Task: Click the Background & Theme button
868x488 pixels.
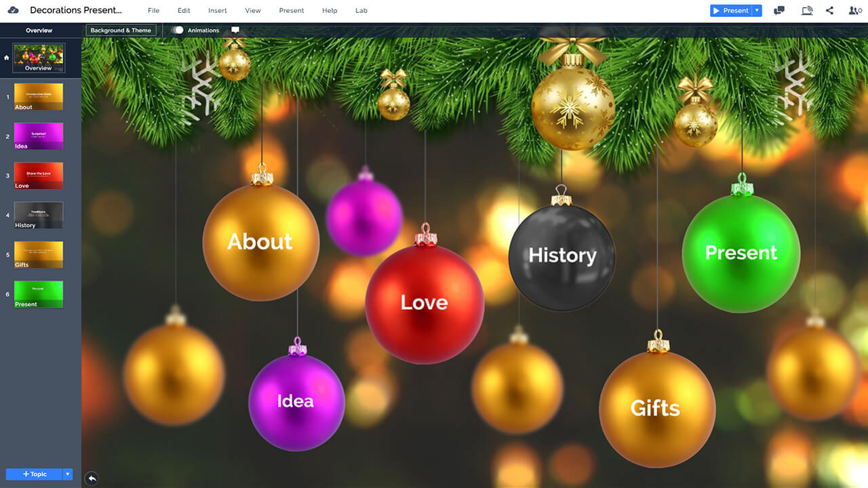Action: pos(121,30)
